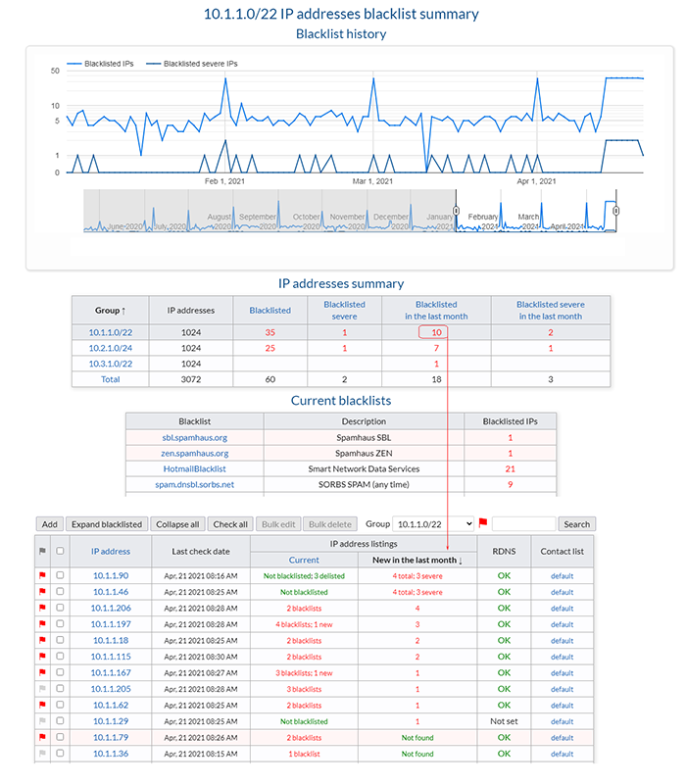Toggle the select-all checkbox in the table header
Screen dimensions: 686x784
pyautogui.click(x=60, y=551)
